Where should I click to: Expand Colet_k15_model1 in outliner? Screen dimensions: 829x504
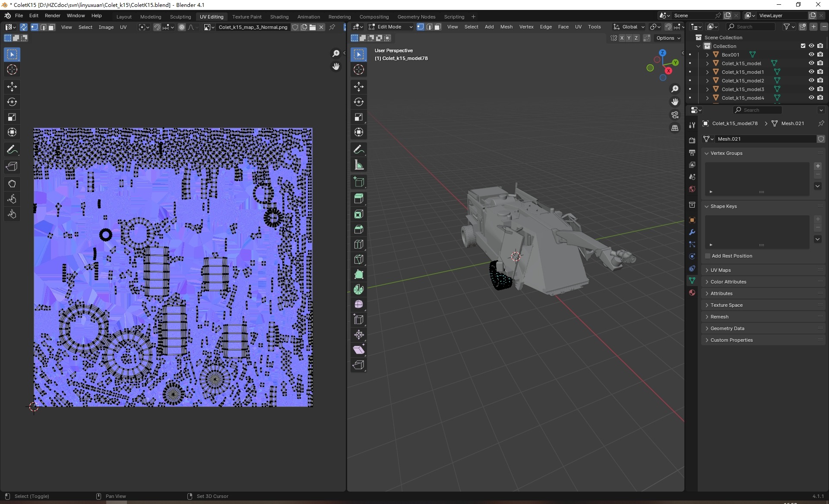[707, 72]
